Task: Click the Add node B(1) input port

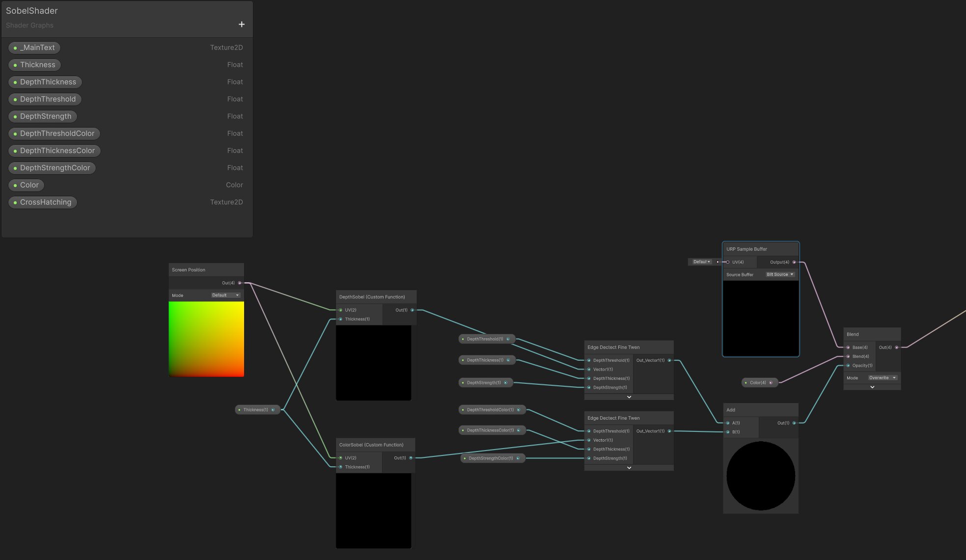Action: coord(728,432)
